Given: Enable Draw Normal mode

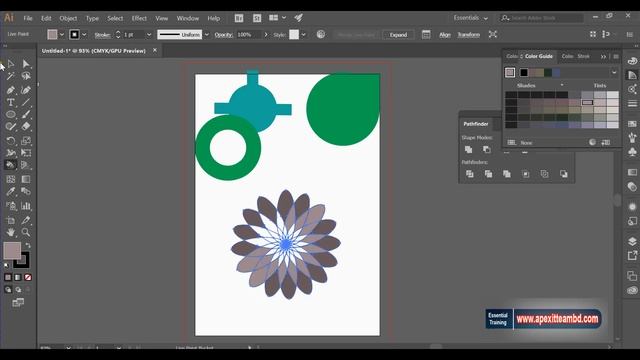Looking at the screenshot, I should pos(8,290).
